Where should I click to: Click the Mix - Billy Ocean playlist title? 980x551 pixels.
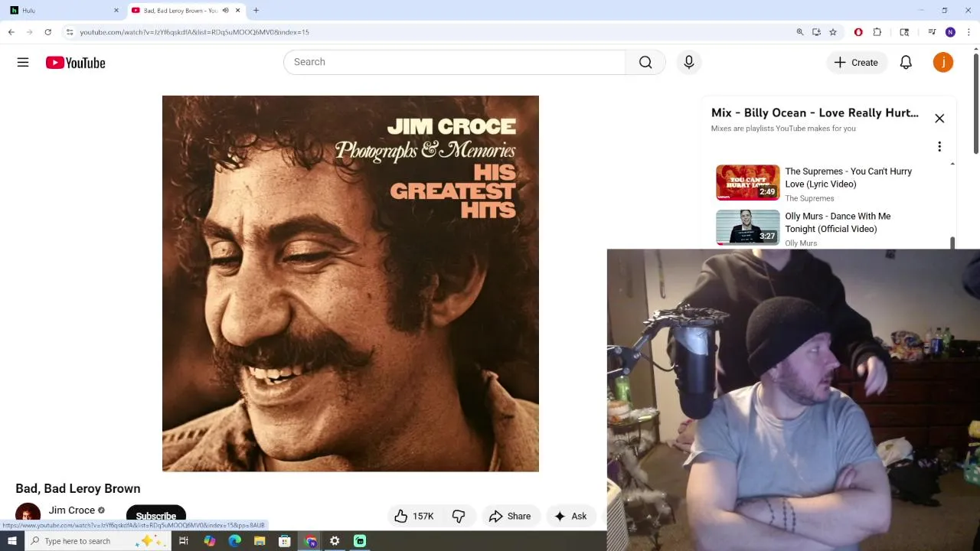[x=815, y=112]
